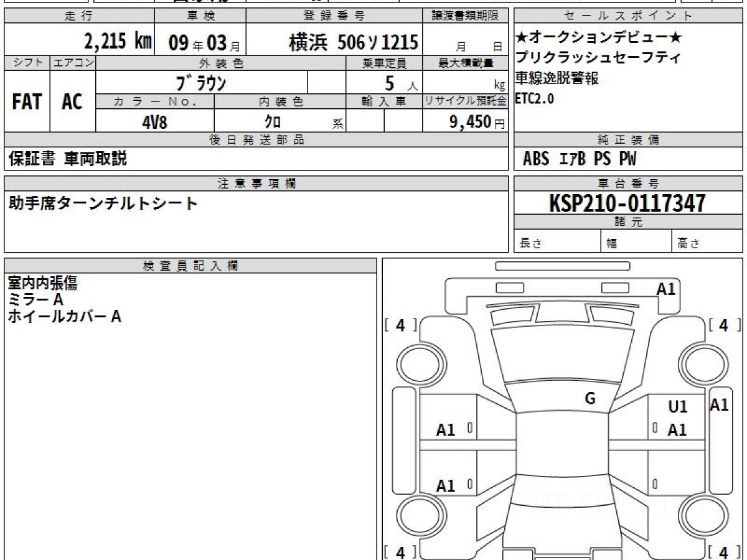Click the "高さ" dimension field

[x=707, y=241]
